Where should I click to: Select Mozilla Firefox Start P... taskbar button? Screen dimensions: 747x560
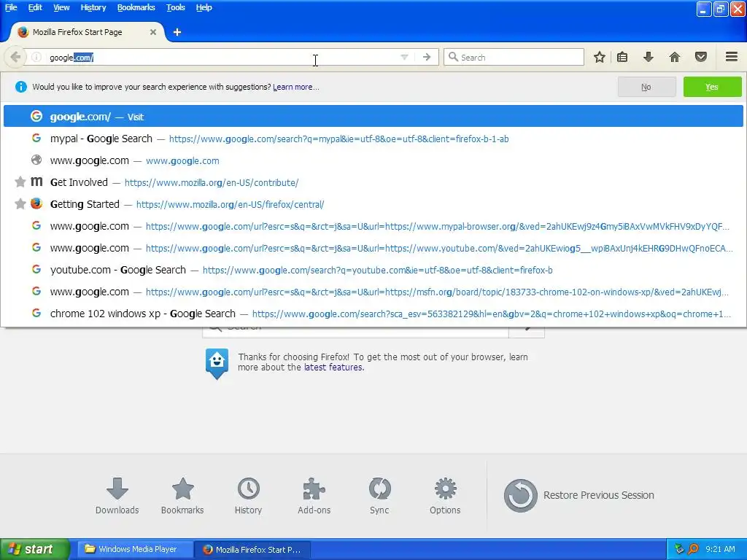[252, 549]
